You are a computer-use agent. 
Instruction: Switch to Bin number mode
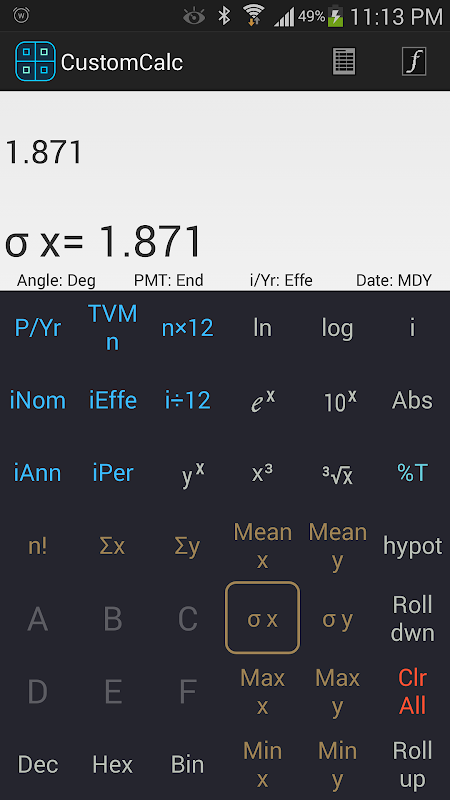pos(188,764)
